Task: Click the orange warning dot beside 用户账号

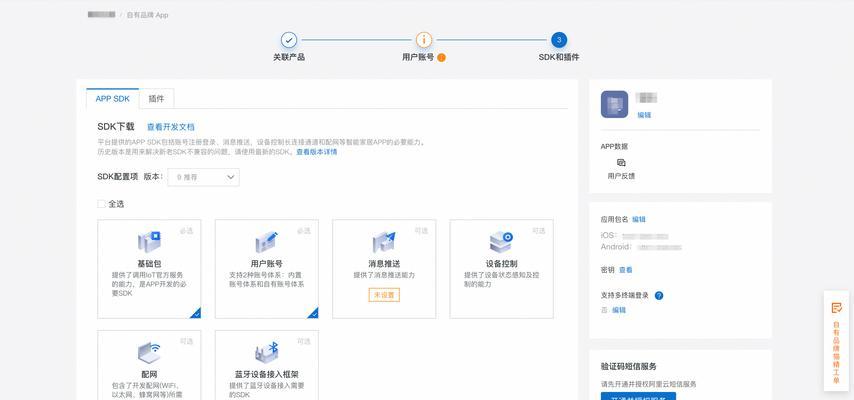Action: 442,57
